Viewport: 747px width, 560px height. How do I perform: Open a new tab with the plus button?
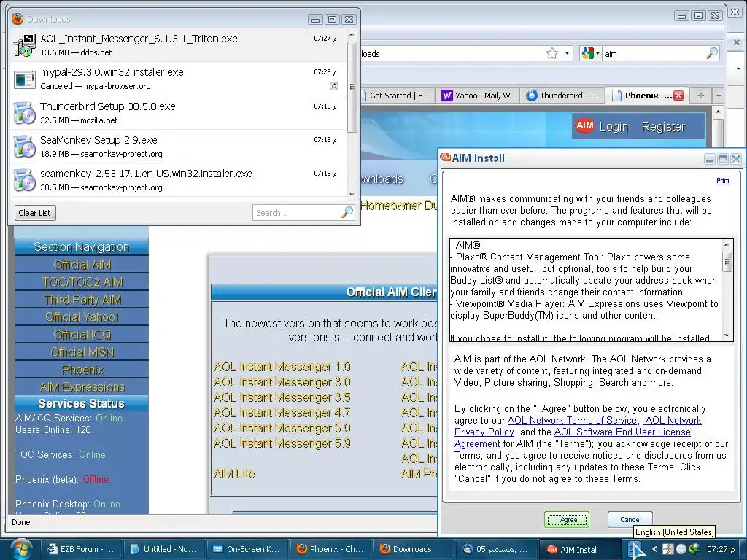(700, 96)
